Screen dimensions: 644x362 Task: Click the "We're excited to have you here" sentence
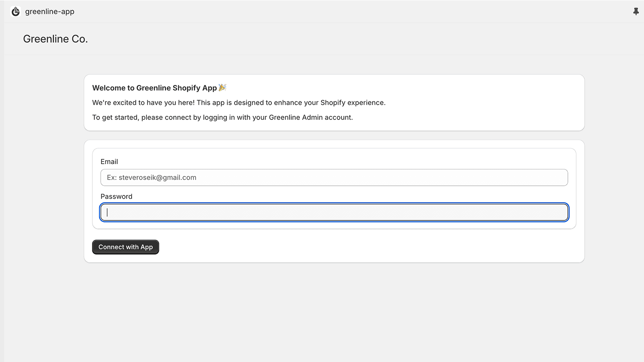(239, 103)
